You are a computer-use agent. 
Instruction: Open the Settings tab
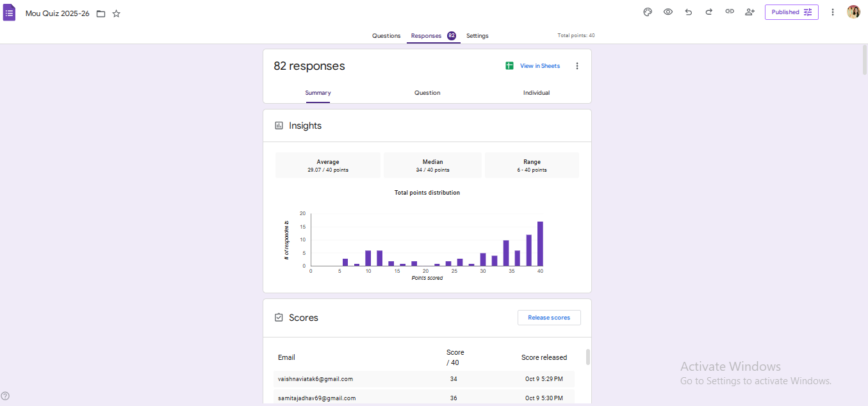click(x=477, y=36)
